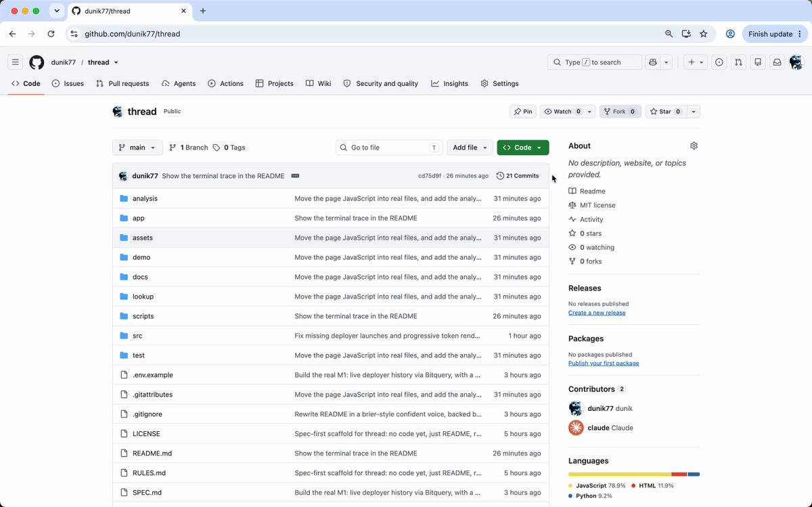Open the main branch switcher dropdown
Image resolution: width=812 pixels, height=507 pixels.
coord(137,148)
